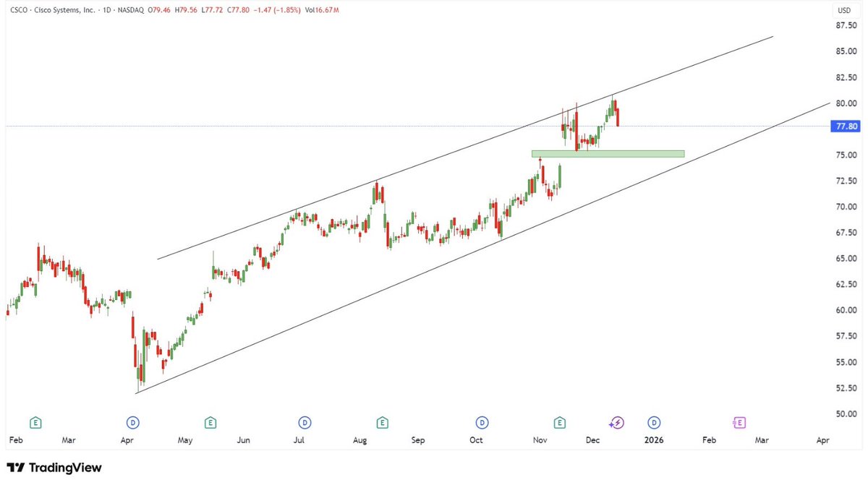The height and width of the screenshot is (485, 868).
Task: Click the 52.50 price axis label
Action: coord(846,388)
